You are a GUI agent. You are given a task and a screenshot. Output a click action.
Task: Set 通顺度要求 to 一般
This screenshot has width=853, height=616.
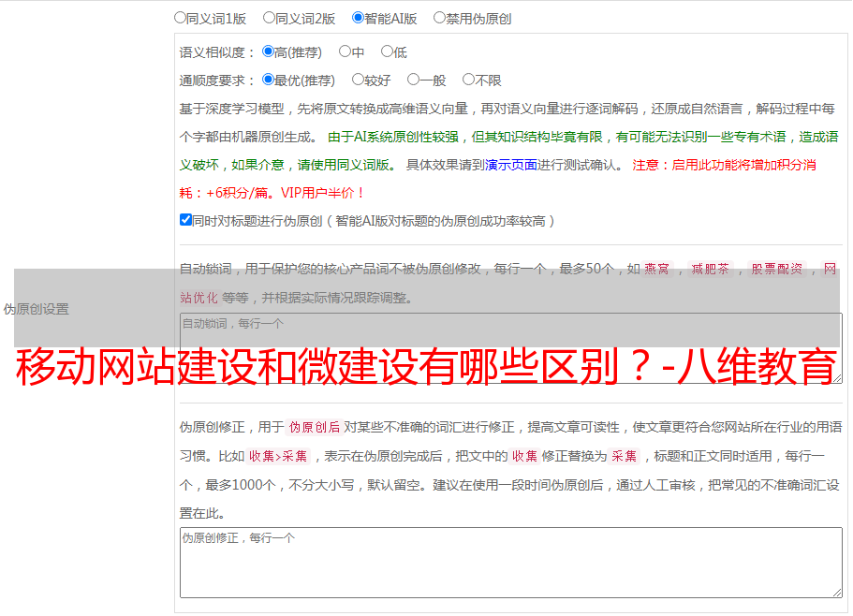point(414,80)
